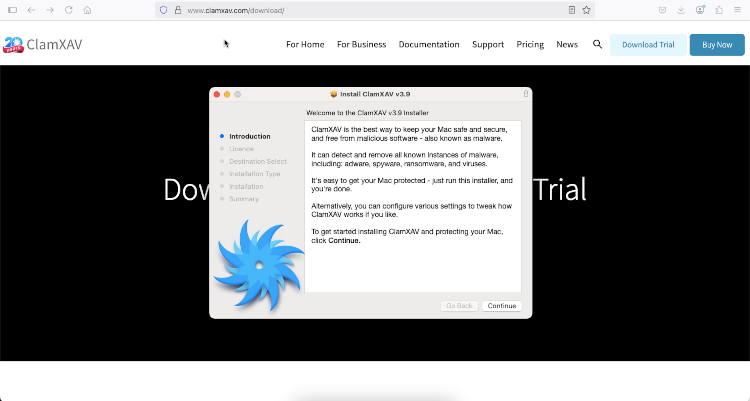Select the Introduction installer step
The image size is (750, 401).
click(x=250, y=136)
